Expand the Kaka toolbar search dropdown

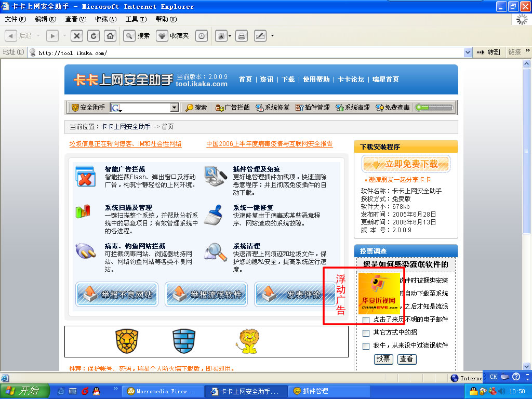[x=175, y=108]
